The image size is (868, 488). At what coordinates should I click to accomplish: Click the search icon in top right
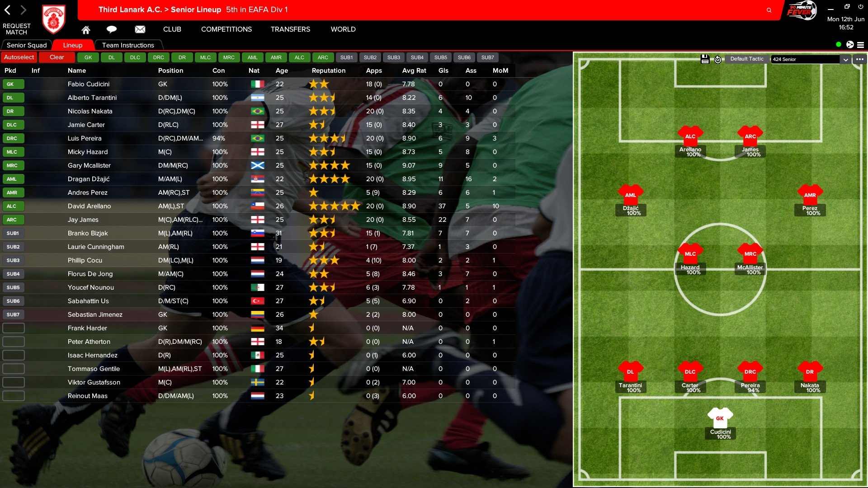tap(769, 9)
